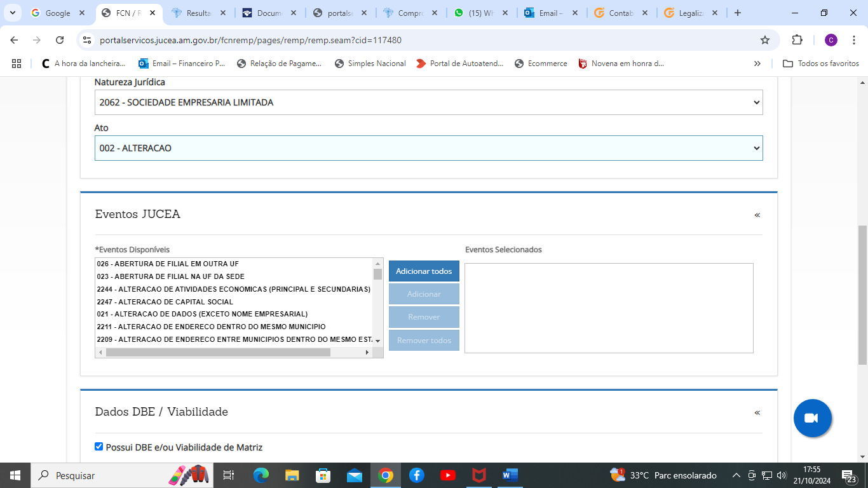Open Portal de Autoatend... bookmark
Image resolution: width=868 pixels, height=488 pixels.
click(459, 64)
